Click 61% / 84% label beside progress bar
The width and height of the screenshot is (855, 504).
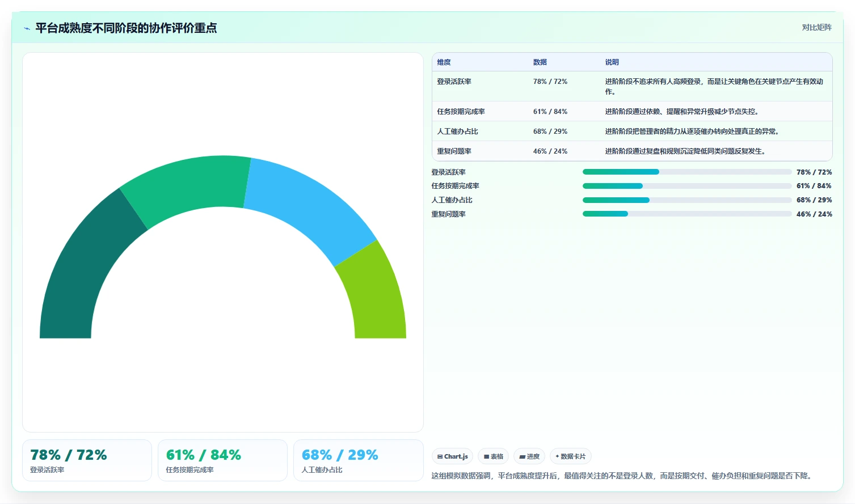coord(814,186)
